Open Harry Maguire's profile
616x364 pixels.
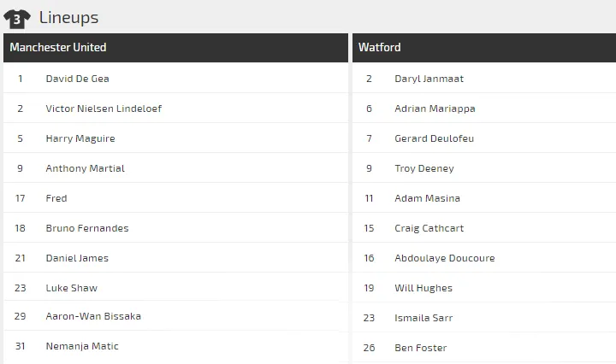[x=80, y=138]
